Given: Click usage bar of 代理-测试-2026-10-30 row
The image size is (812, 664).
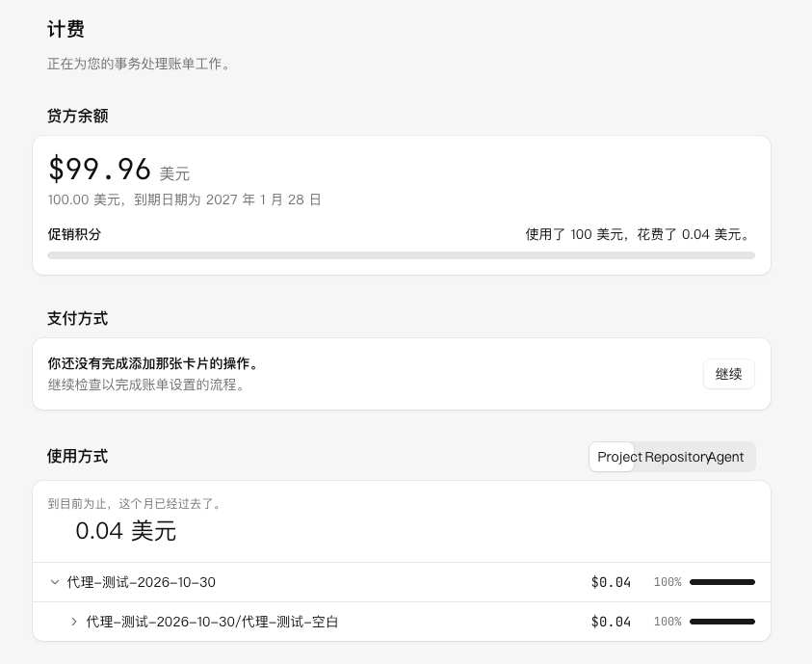Looking at the screenshot, I should (x=722, y=582).
